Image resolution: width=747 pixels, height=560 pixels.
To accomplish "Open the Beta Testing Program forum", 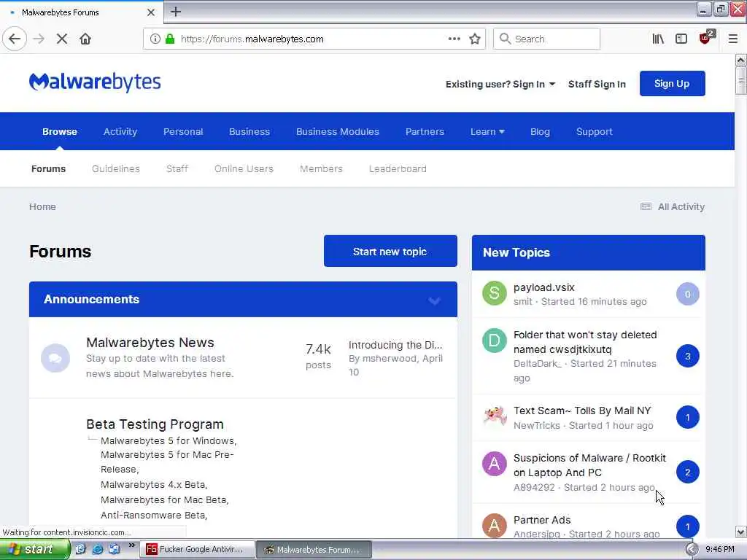I will 155,424.
